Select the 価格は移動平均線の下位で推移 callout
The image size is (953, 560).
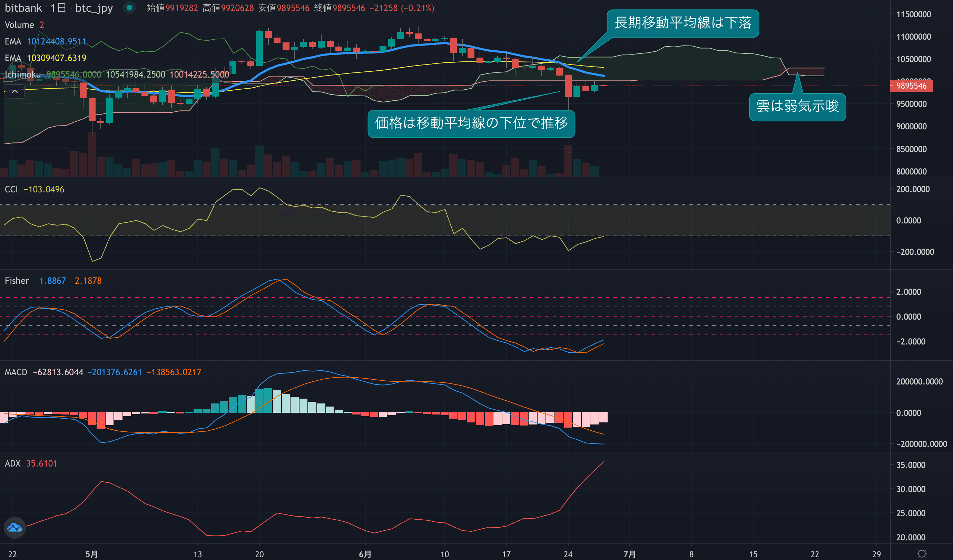[471, 123]
